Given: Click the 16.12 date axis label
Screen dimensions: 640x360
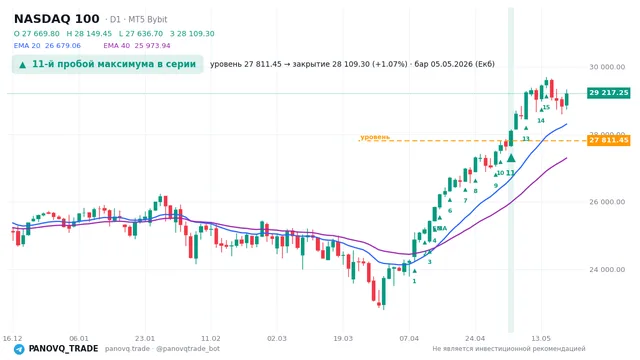Looking at the screenshot, I should pos(12,338).
